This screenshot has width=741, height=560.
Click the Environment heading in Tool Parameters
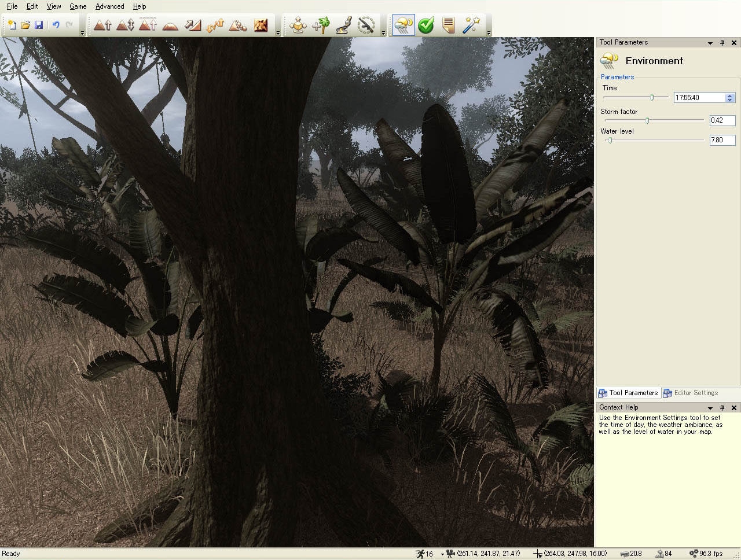(x=654, y=61)
